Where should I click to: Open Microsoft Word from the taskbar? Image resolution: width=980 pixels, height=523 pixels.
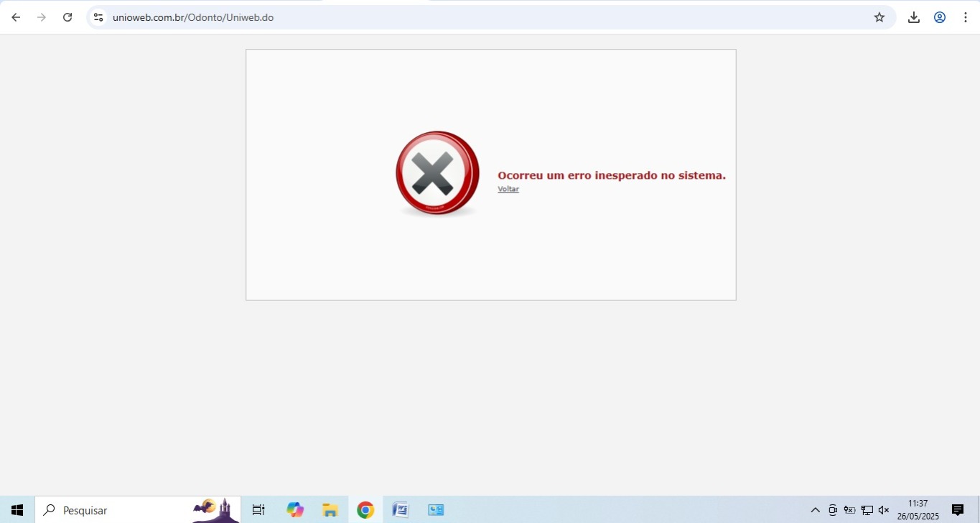pos(401,510)
